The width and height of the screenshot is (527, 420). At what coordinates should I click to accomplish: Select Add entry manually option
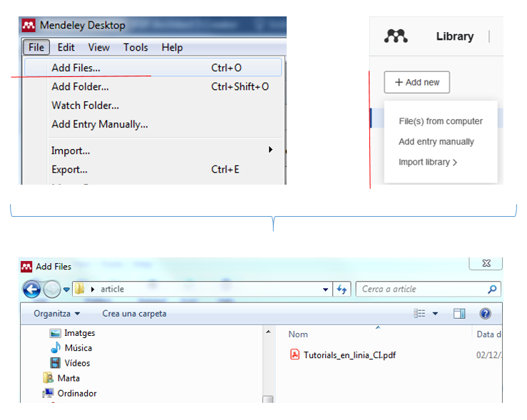point(436,142)
